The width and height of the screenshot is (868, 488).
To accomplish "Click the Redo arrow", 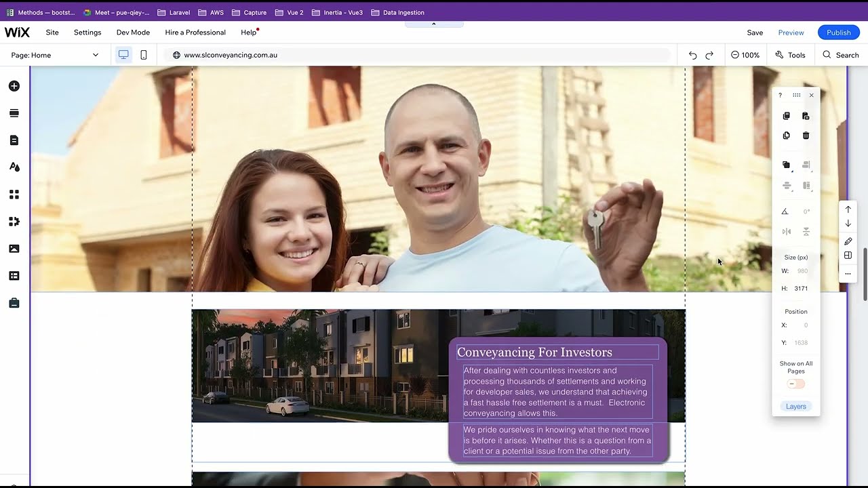I will [x=709, y=55].
